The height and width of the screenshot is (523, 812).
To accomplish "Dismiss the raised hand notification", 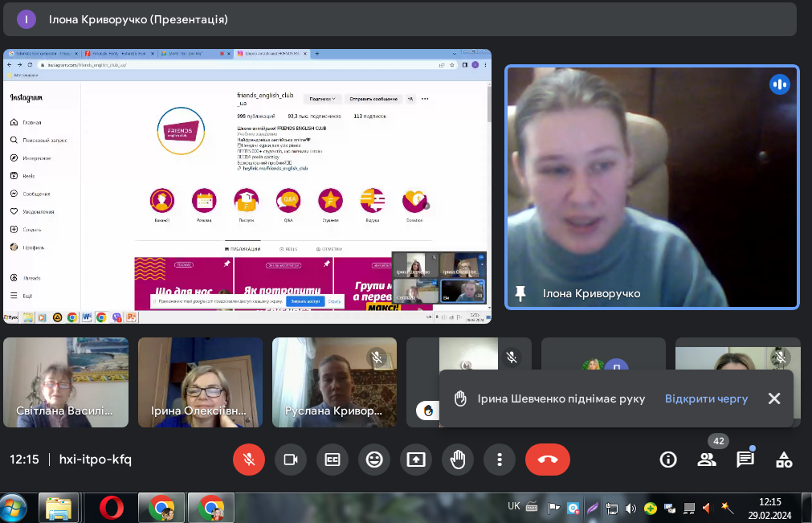I will 774,398.
